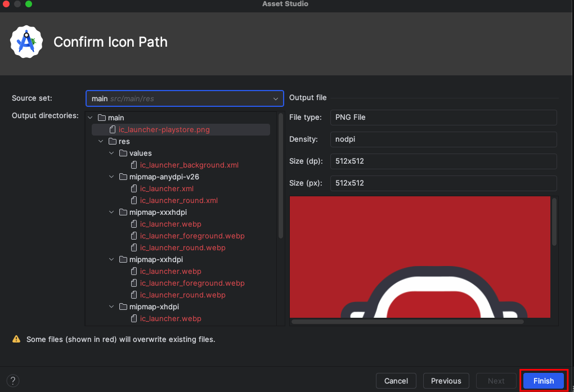The height and width of the screenshot is (392, 574).
Task: Click the yellow warning triangle icon
Action: coord(16,339)
